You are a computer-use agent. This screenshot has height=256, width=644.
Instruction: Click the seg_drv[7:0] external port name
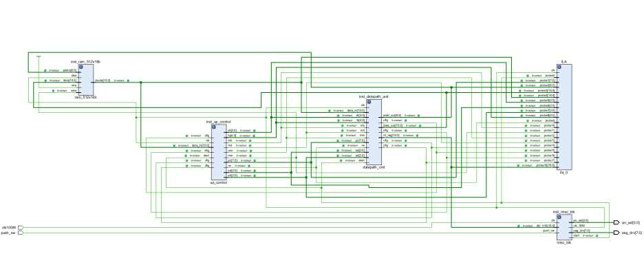tap(632, 233)
